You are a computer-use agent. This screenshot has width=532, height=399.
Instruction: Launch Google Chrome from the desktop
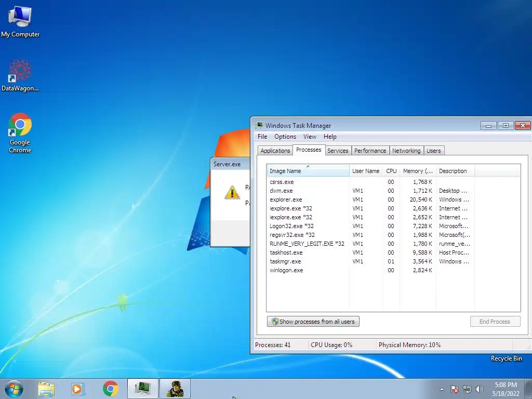pyautogui.click(x=20, y=132)
